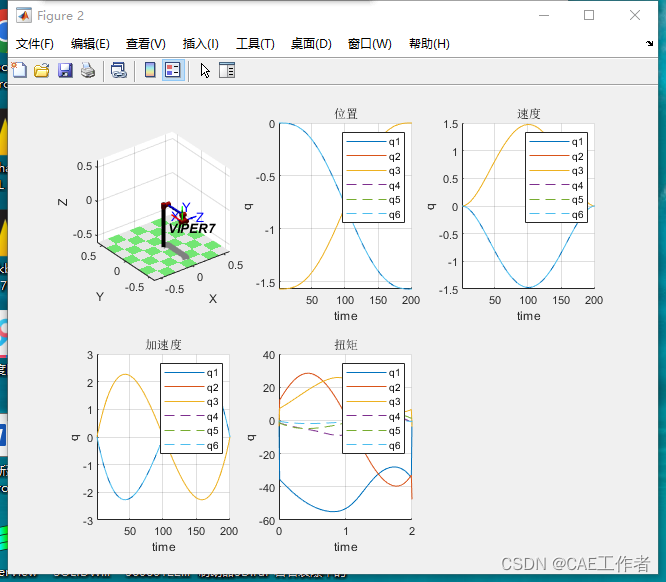Click the Z axis label of 3D plot
Viewport: 666px width, 582px height.
(62, 202)
